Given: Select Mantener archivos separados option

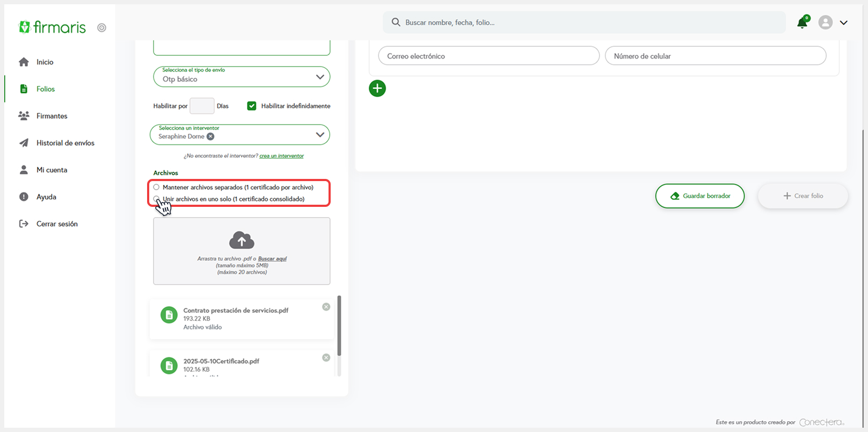Looking at the screenshot, I should click(x=157, y=188).
